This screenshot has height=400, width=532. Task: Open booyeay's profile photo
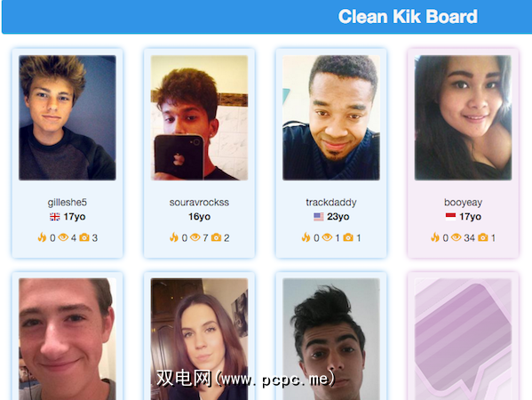click(463, 117)
